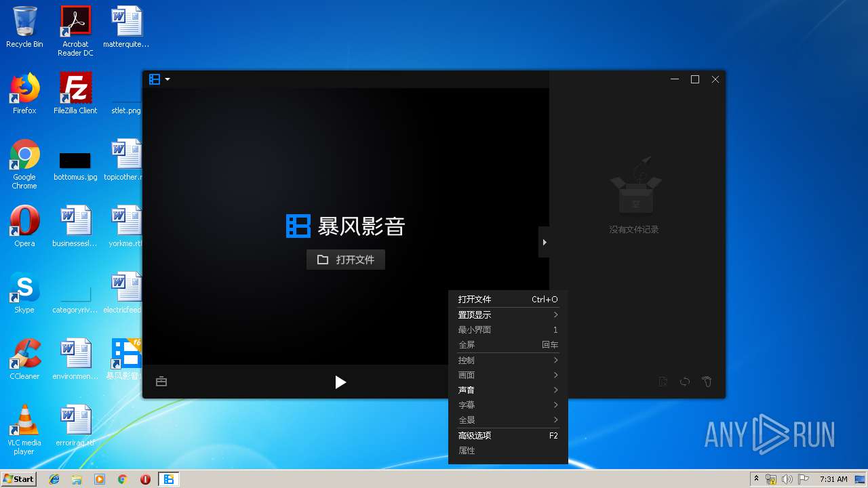The height and width of the screenshot is (488, 868).
Task: Select the Google Chrome desktop icon
Action: (x=24, y=164)
